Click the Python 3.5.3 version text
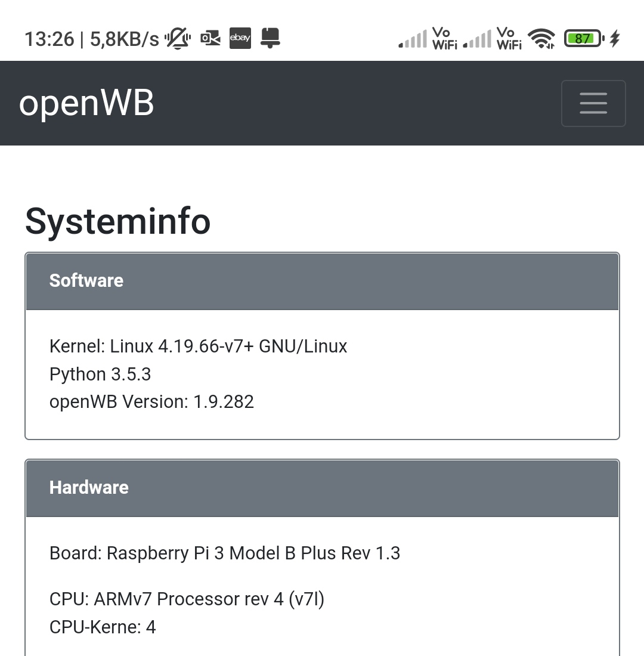This screenshot has width=644, height=656. 100,375
